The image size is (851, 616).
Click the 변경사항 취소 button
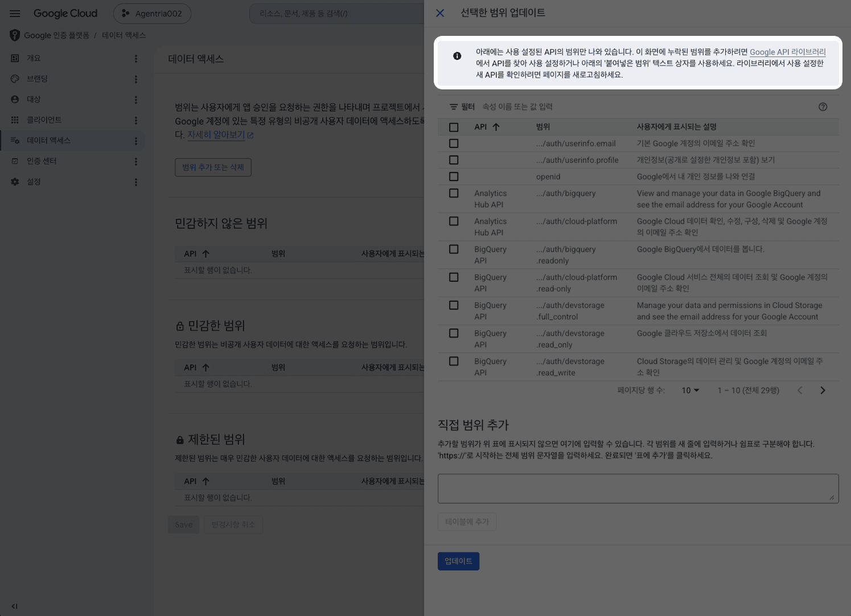[x=233, y=525]
